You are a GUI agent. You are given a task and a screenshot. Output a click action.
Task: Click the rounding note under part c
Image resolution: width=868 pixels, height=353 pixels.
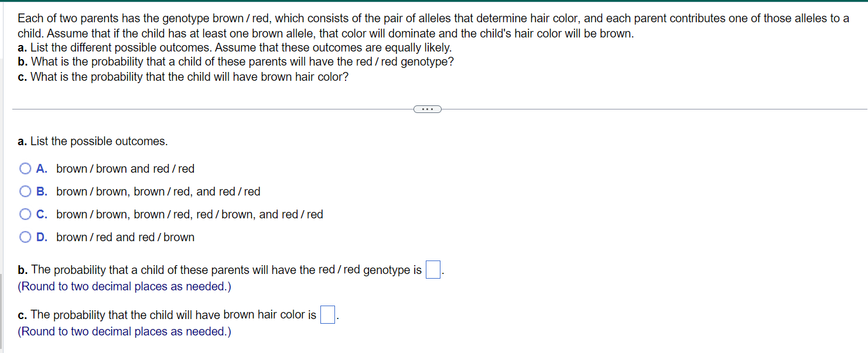[x=124, y=331]
